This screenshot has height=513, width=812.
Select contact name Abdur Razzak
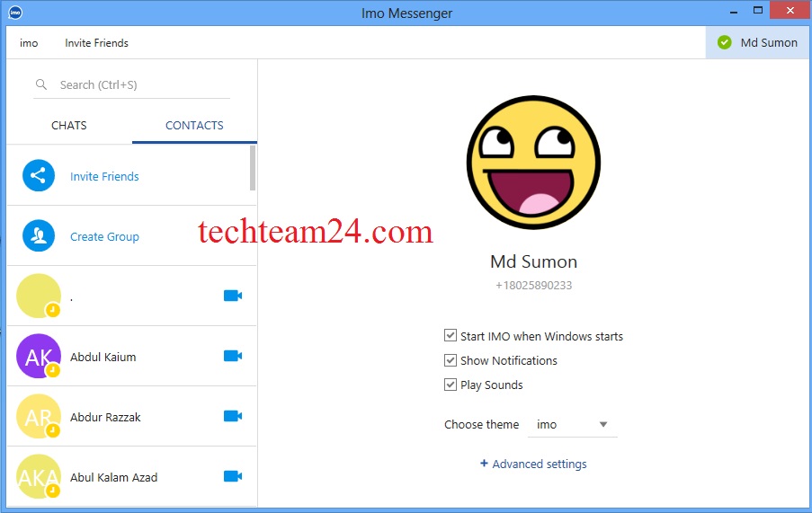pyautogui.click(x=105, y=417)
